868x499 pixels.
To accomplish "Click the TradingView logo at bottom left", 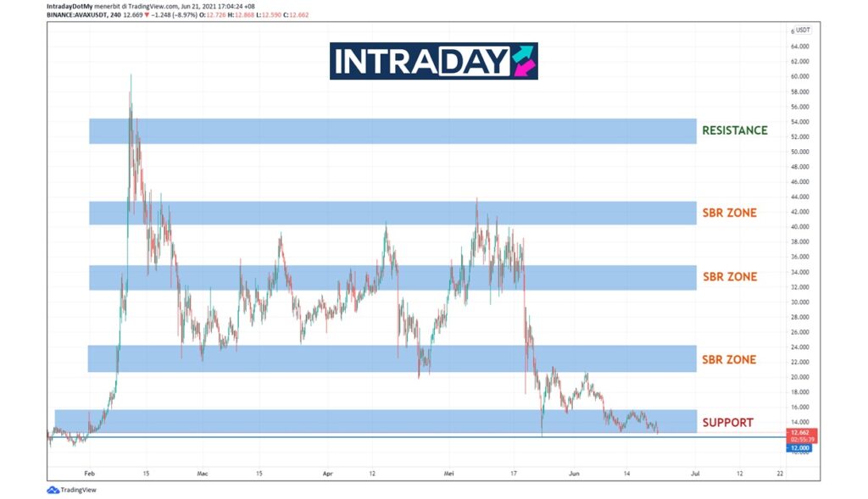I will pos(71,490).
